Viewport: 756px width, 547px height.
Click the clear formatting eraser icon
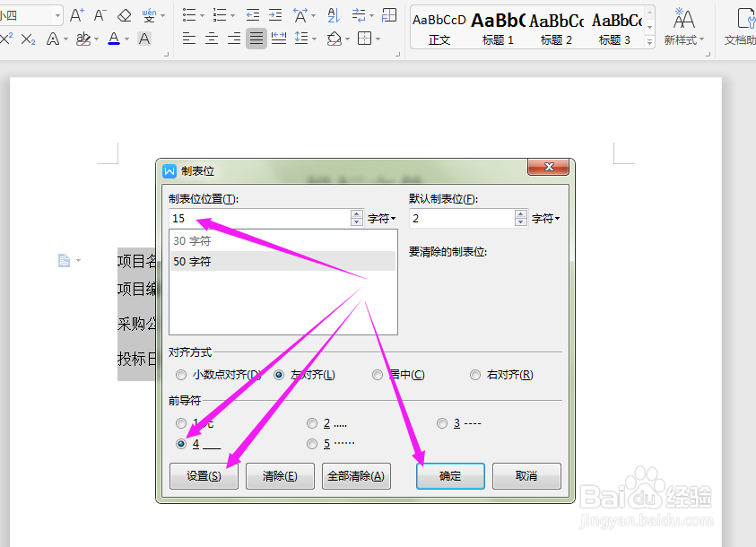pos(125,14)
